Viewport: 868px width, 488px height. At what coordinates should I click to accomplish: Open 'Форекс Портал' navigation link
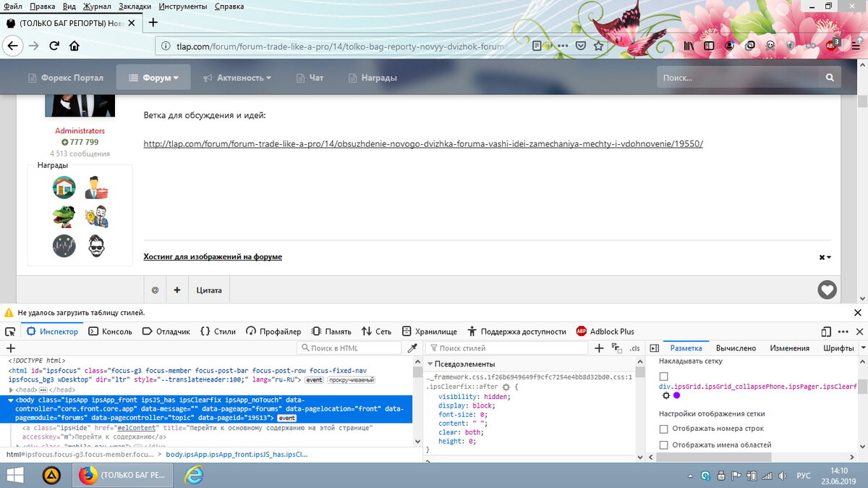pos(65,77)
